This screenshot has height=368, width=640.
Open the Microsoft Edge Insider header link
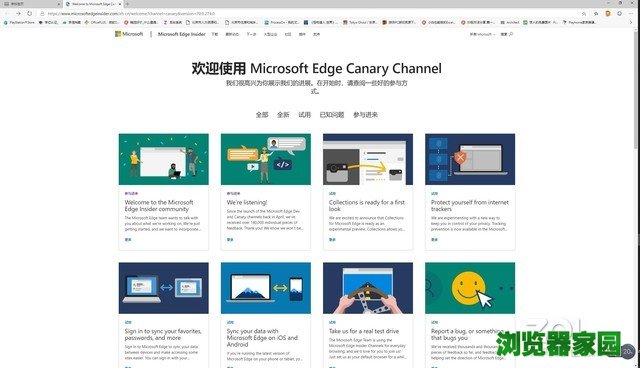[x=182, y=34]
